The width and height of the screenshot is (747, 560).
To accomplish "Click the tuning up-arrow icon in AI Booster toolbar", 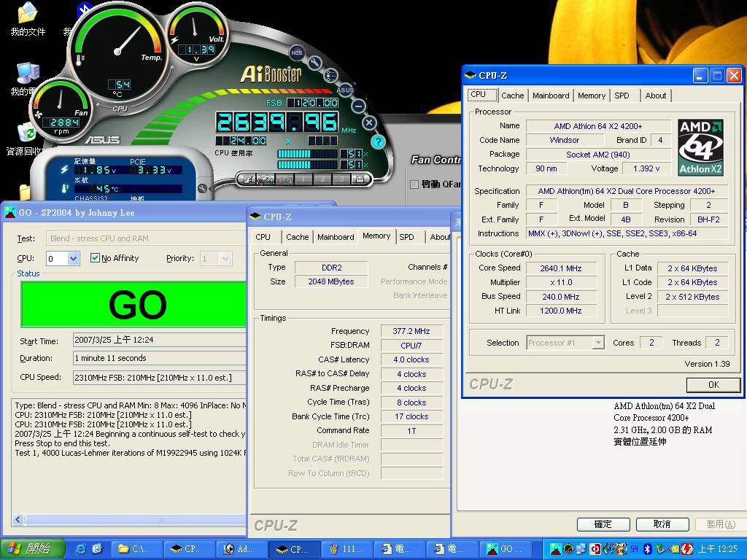I will pyautogui.click(x=265, y=179).
